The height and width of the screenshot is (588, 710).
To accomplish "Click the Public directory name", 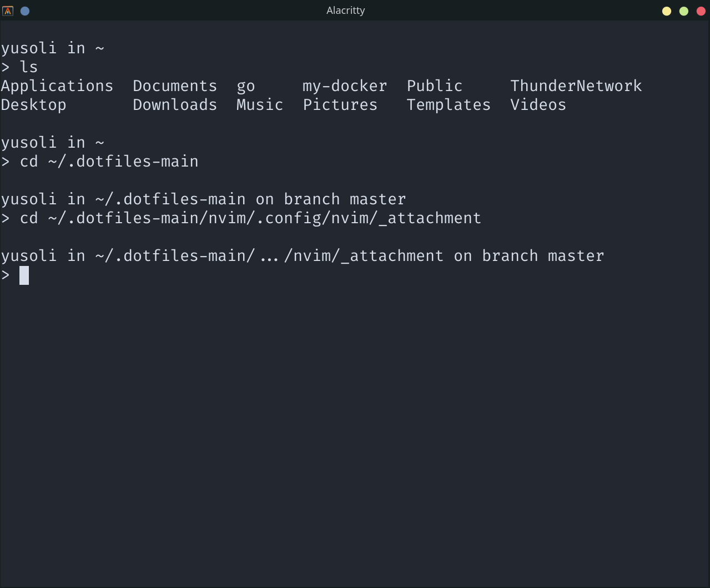I will click(x=435, y=86).
